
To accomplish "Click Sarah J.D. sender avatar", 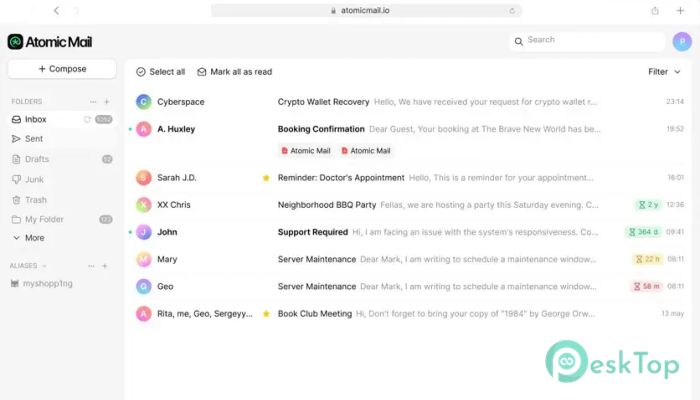I will pyautogui.click(x=144, y=178).
